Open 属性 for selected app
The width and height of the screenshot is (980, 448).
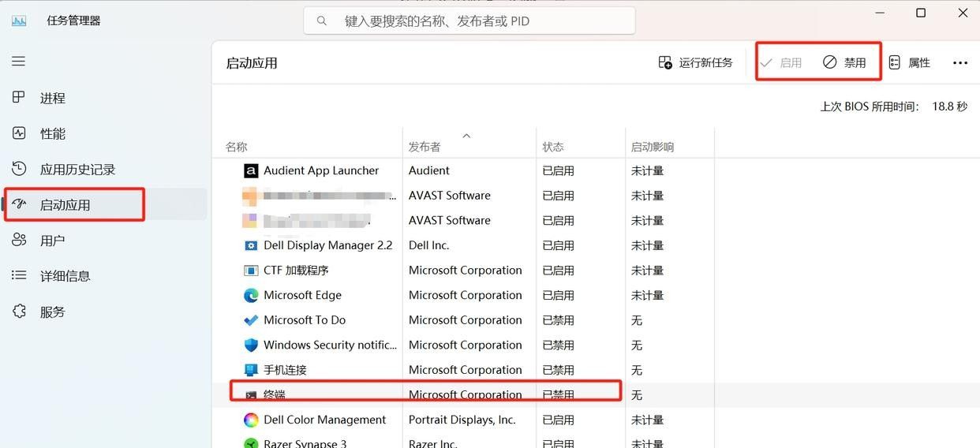click(909, 62)
